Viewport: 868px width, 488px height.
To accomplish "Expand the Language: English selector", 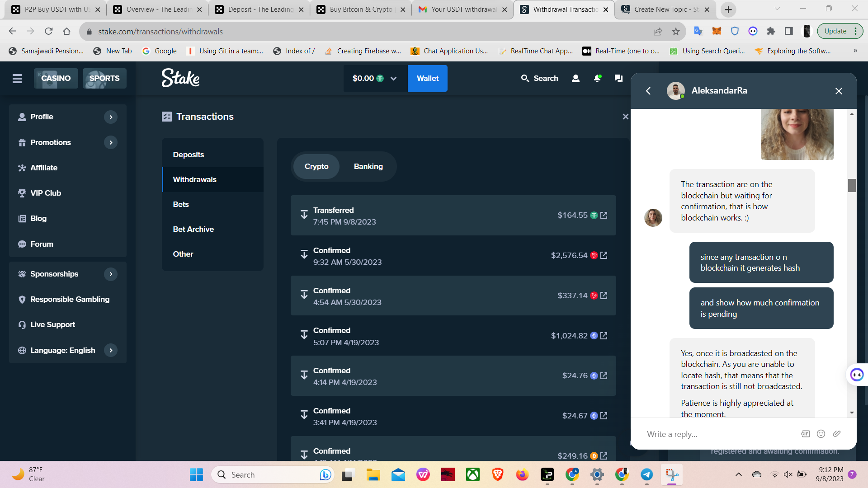I will click(x=111, y=350).
